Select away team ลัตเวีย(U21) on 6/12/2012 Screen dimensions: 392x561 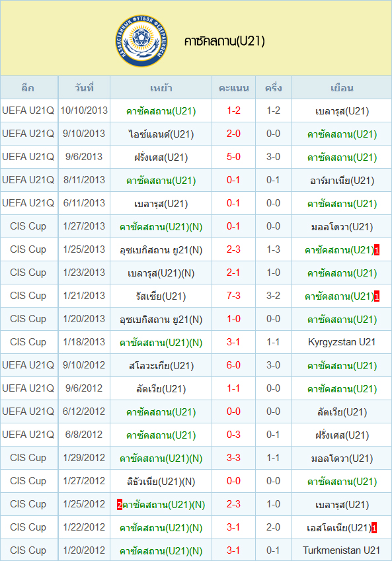[342, 411]
